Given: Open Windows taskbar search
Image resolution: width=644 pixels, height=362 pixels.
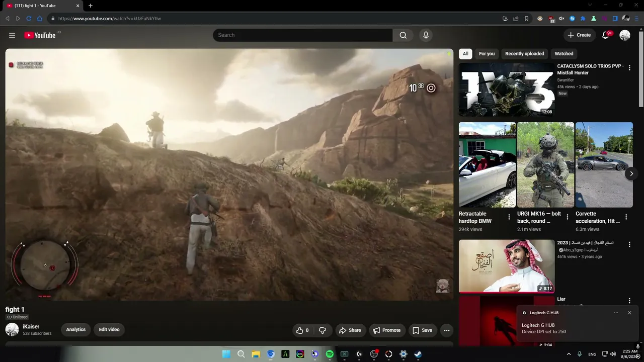Looking at the screenshot, I should [x=241, y=354].
